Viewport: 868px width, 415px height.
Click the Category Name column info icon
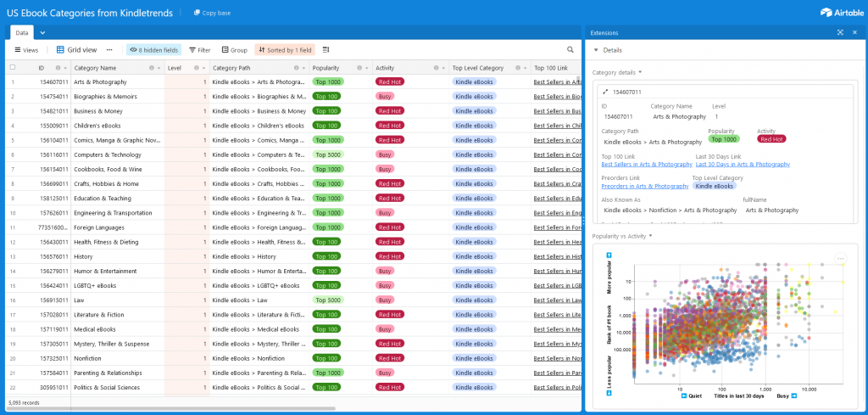152,68
